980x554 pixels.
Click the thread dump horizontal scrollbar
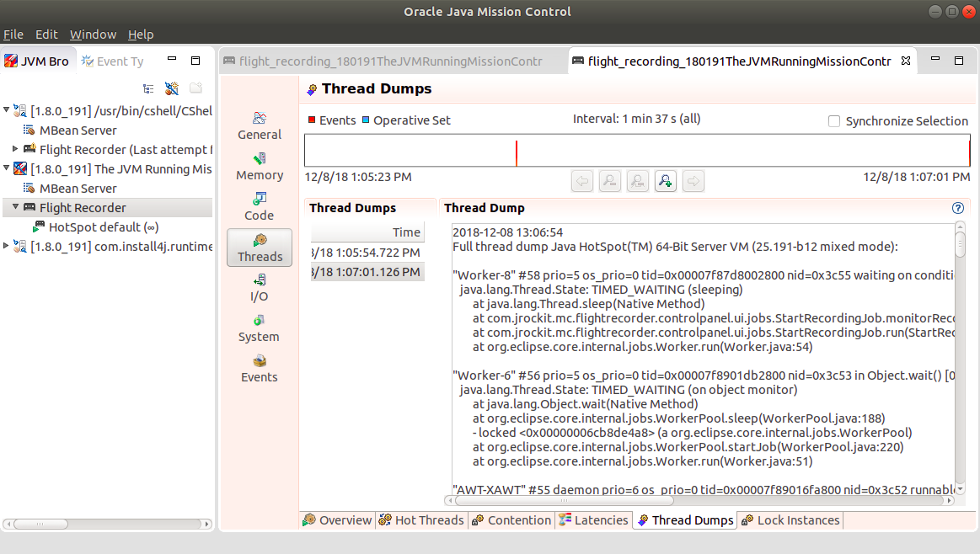(x=565, y=500)
